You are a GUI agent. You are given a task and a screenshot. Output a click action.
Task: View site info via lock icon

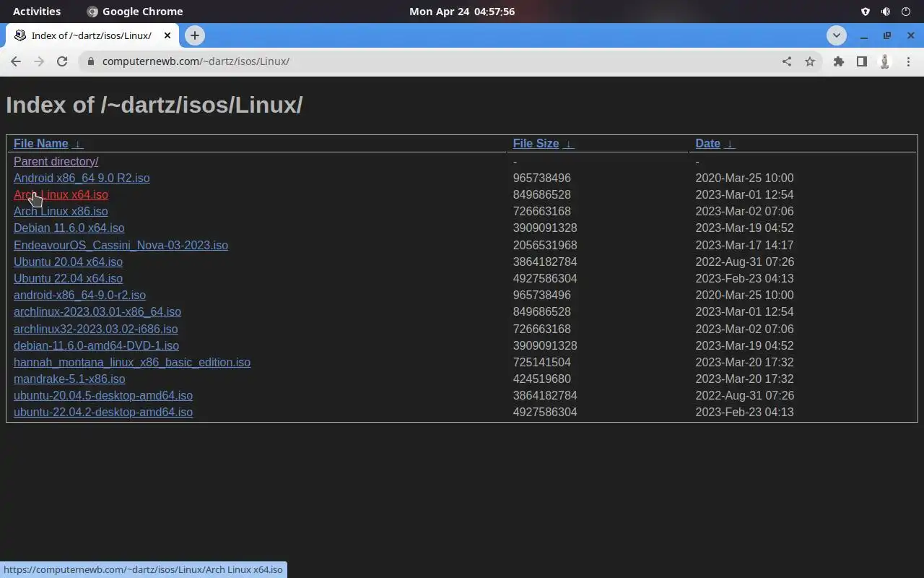pos(91,61)
